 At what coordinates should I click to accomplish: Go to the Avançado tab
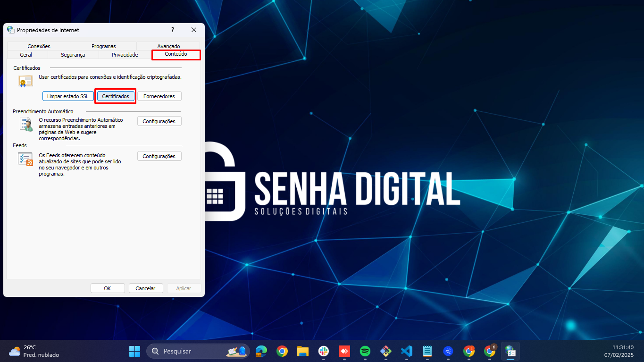pyautogui.click(x=168, y=46)
